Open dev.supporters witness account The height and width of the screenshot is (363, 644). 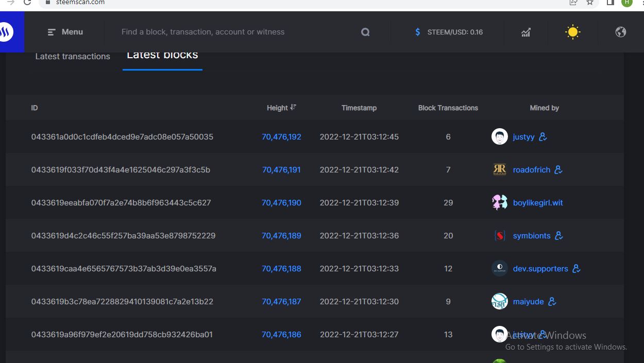(540, 269)
